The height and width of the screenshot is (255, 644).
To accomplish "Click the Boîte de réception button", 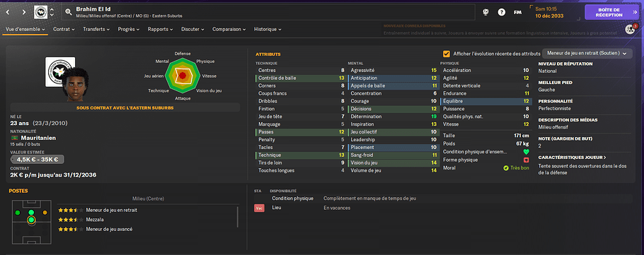I will [x=612, y=12].
